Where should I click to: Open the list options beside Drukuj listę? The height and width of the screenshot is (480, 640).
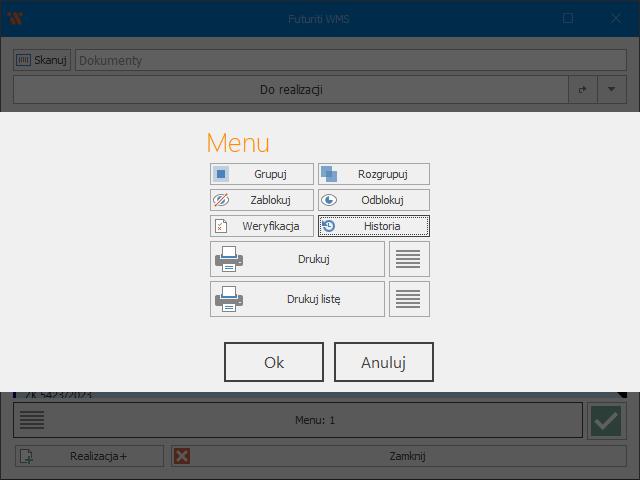pos(409,299)
